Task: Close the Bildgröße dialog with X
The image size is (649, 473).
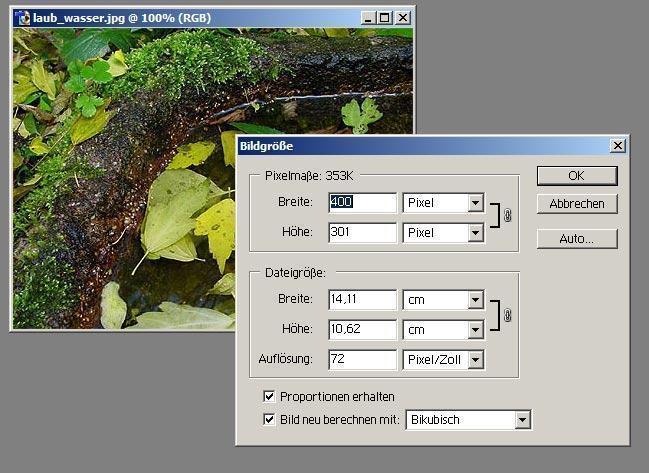Action: [x=617, y=146]
